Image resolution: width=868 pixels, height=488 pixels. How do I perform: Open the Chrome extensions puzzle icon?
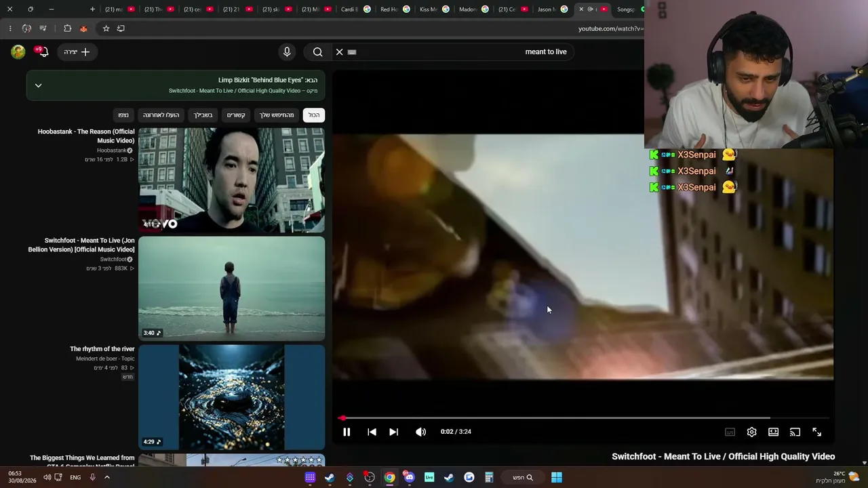[x=67, y=28]
